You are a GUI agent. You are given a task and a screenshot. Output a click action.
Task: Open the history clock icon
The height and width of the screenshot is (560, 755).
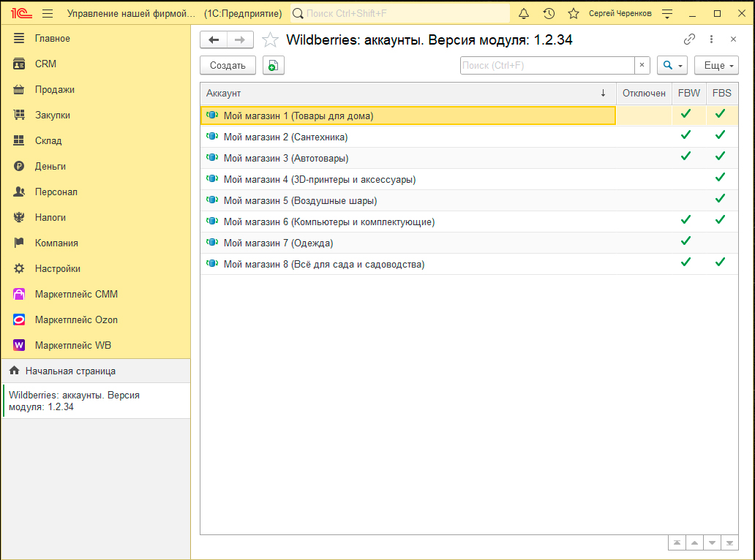[549, 14]
